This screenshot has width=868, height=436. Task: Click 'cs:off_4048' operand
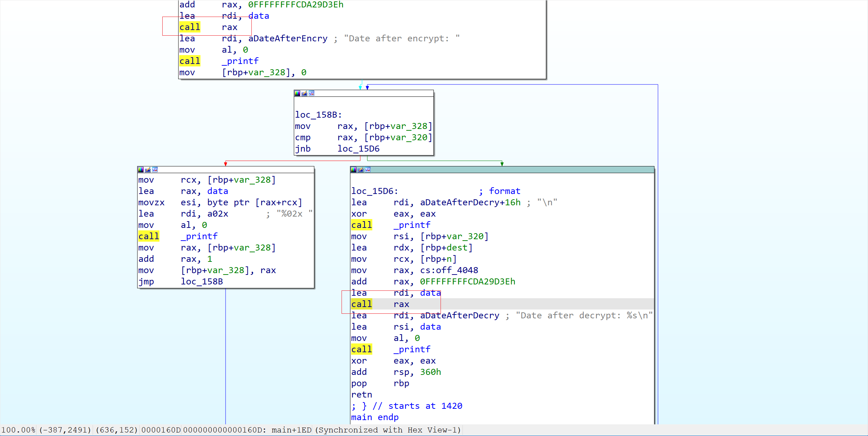click(x=449, y=270)
